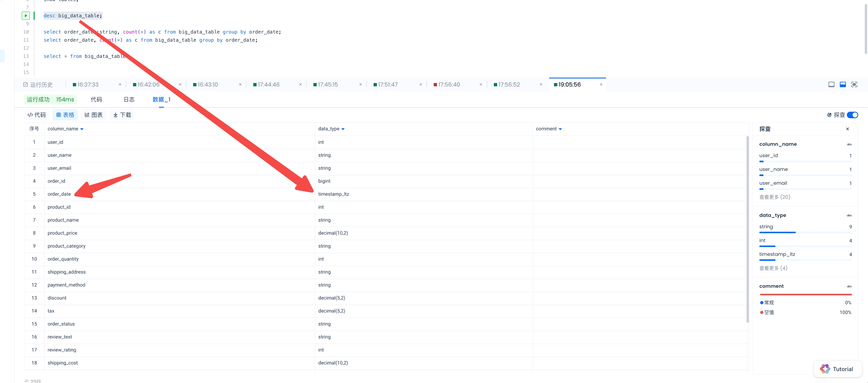The width and height of the screenshot is (868, 383).
Task: Click the fullscreen results panel icon
Action: tap(854, 84)
